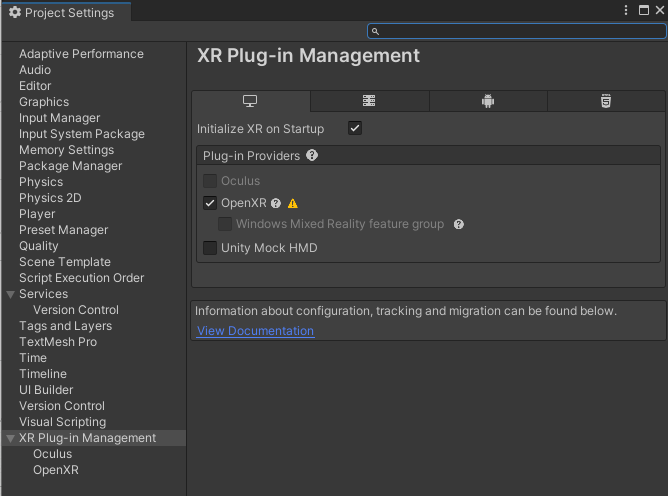Click the Windows Mixed Reality help icon
This screenshot has height=496, width=668.
click(x=458, y=224)
